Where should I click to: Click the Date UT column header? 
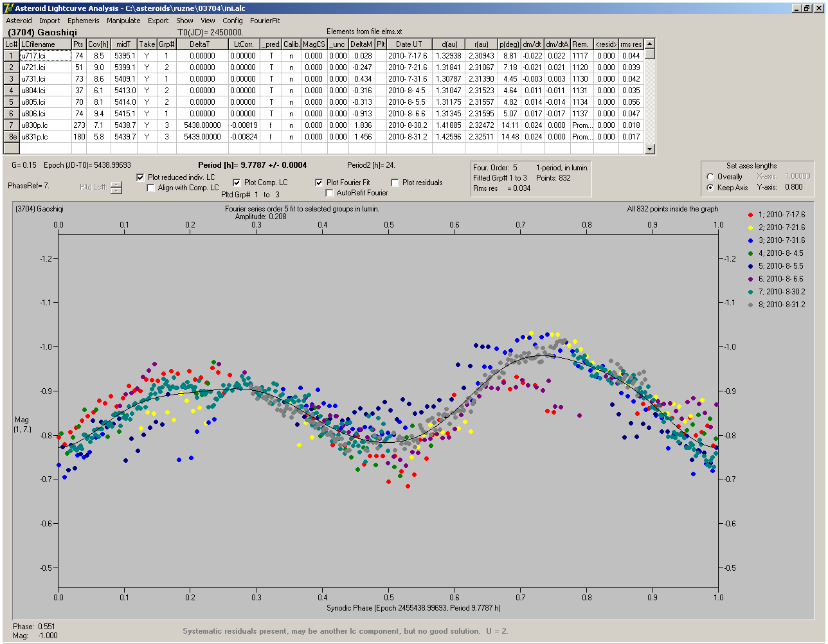409,44
